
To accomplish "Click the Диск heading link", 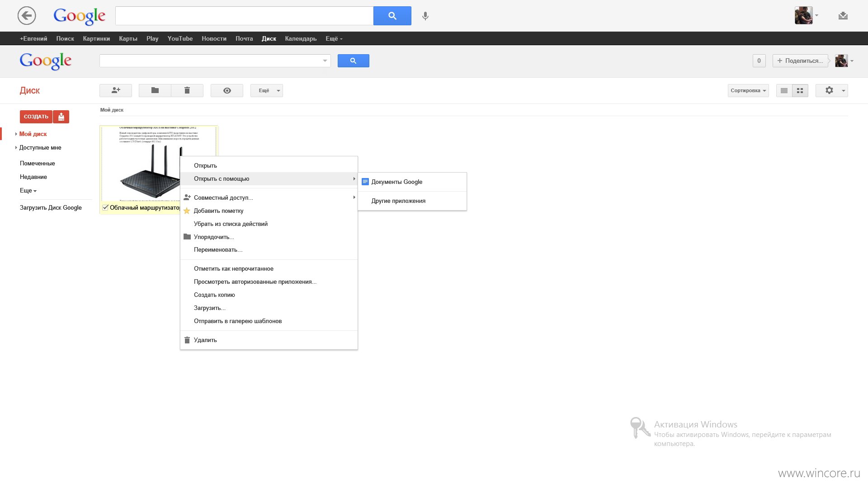I will click(30, 90).
